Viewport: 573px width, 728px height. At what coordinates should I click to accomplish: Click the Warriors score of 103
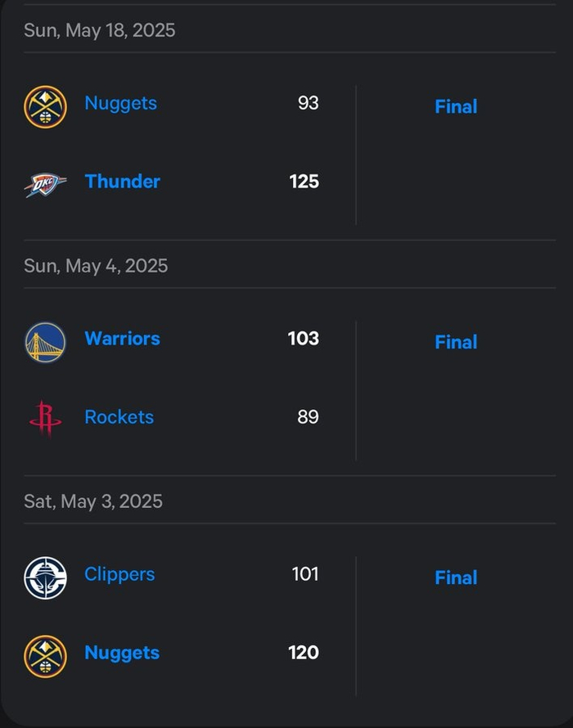(303, 339)
